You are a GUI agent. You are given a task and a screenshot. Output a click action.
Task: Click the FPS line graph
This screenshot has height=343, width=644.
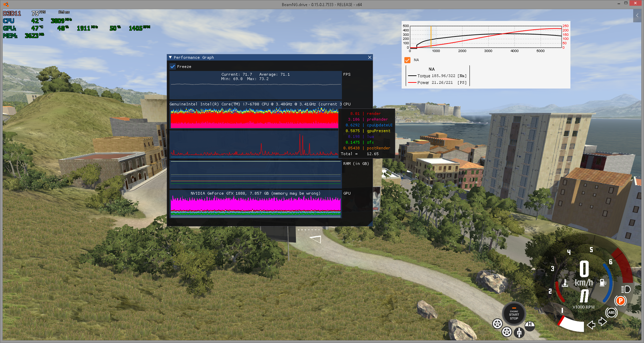[x=256, y=84]
